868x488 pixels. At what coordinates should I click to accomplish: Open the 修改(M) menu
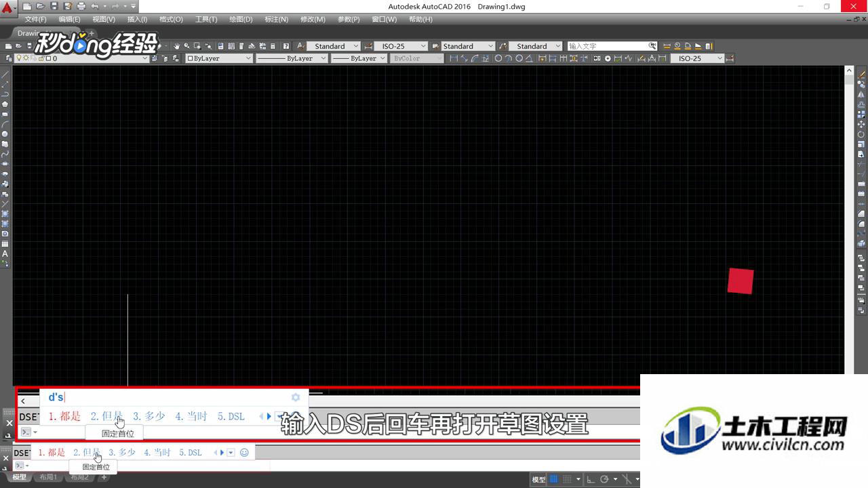313,19
